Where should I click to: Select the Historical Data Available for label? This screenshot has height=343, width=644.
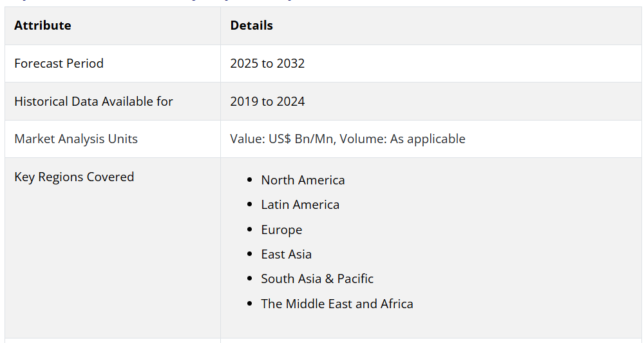click(x=93, y=101)
